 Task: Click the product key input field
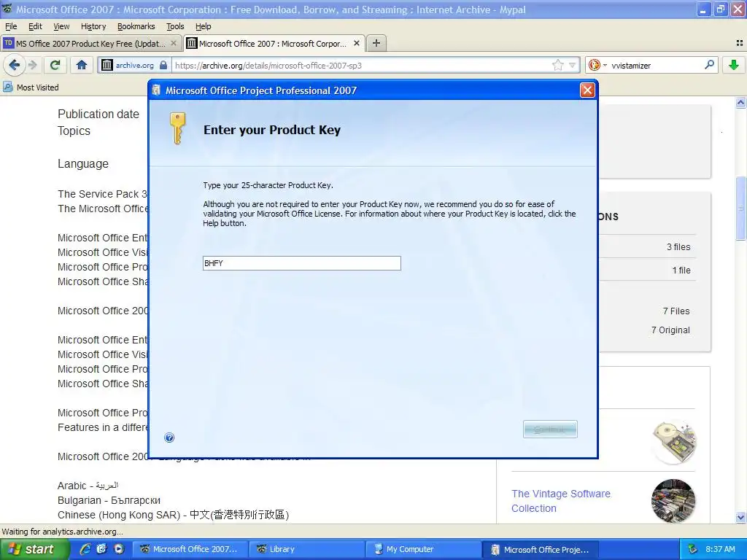(301, 263)
